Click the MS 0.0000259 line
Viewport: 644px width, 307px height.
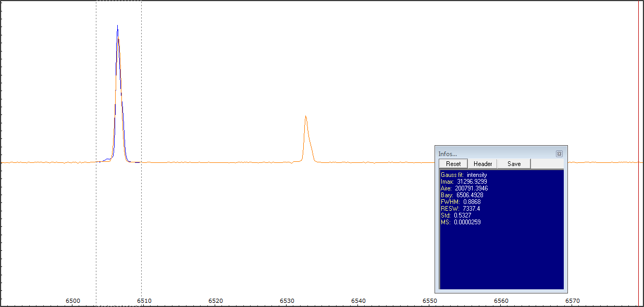click(x=461, y=222)
